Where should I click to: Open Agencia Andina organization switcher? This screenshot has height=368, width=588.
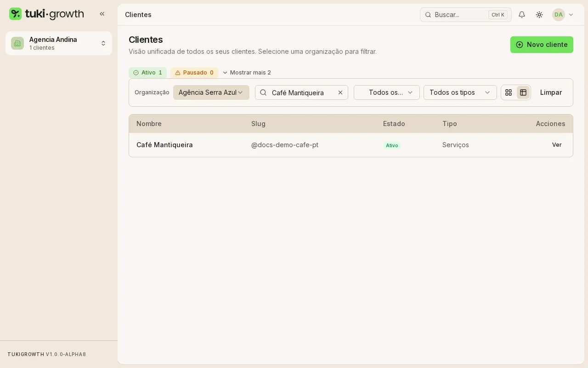[x=59, y=43]
